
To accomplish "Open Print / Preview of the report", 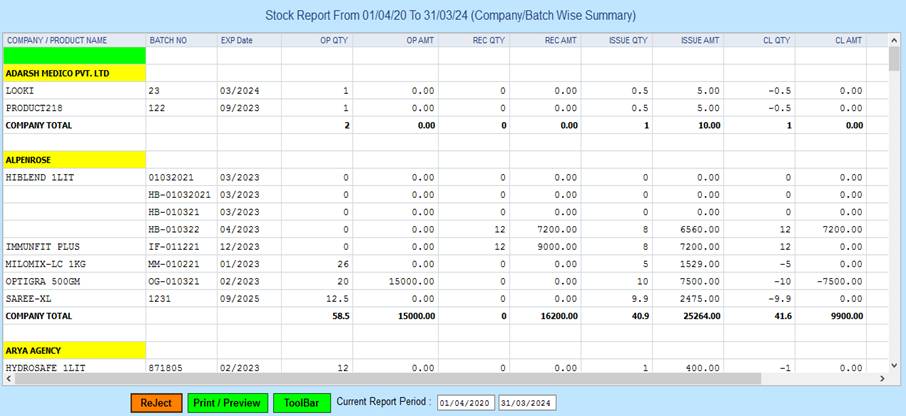I will click(229, 403).
